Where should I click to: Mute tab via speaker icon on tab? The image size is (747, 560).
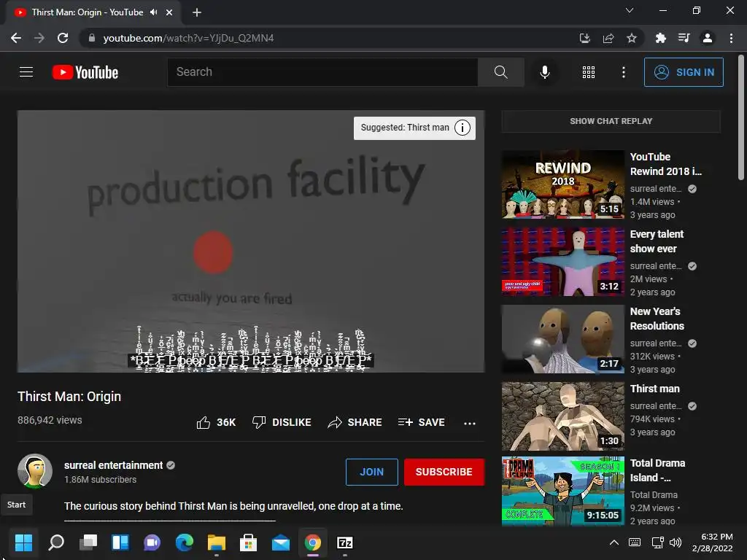tap(153, 12)
